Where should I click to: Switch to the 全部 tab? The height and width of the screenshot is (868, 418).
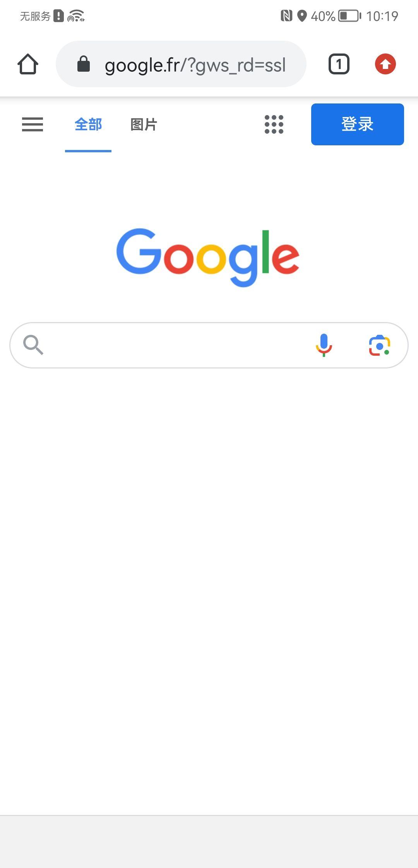tap(88, 124)
